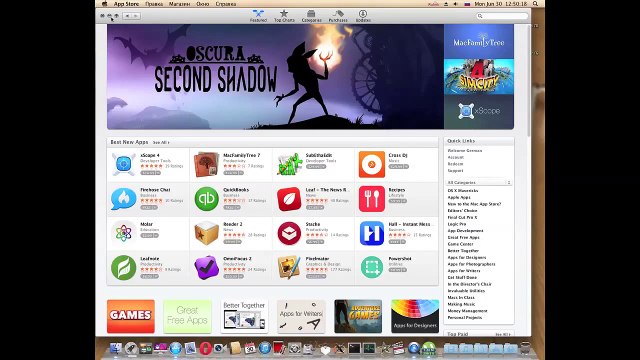Open the Adventure Games tile
Screen dimensions: 640x360
click(358, 316)
